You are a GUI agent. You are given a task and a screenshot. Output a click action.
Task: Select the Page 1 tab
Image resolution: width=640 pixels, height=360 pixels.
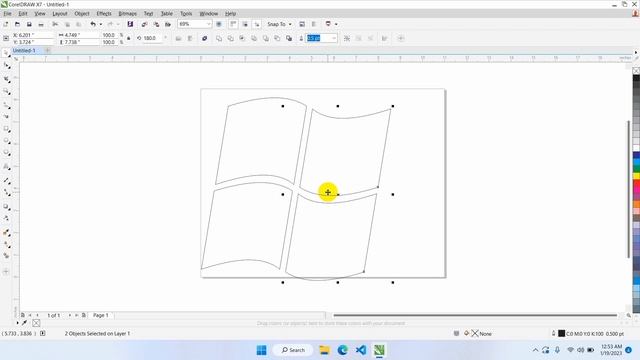tap(101, 316)
